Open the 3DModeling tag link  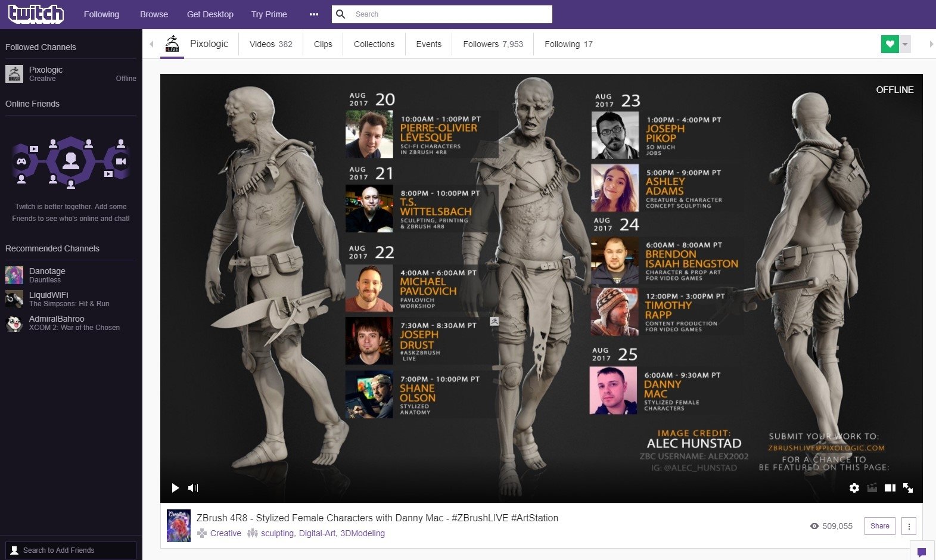(362, 533)
